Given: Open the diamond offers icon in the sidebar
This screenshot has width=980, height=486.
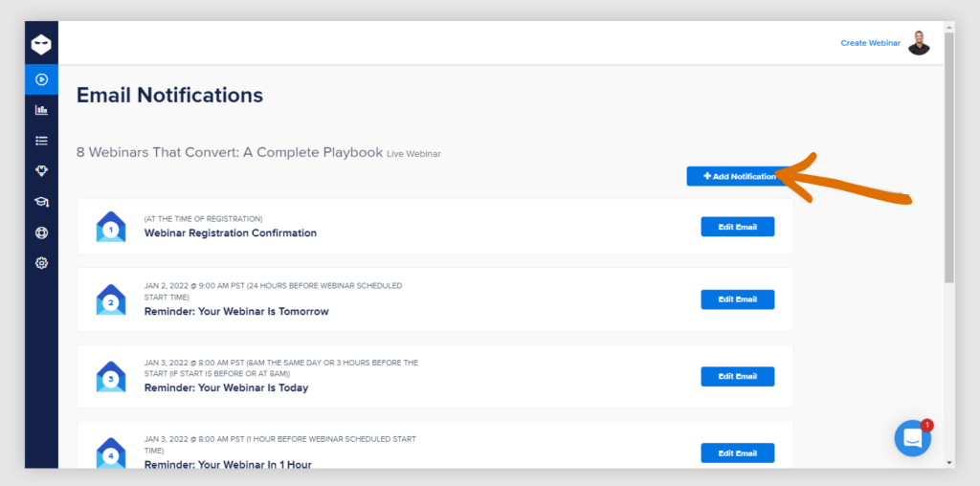Looking at the screenshot, I should pyautogui.click(x=41, y=171).
